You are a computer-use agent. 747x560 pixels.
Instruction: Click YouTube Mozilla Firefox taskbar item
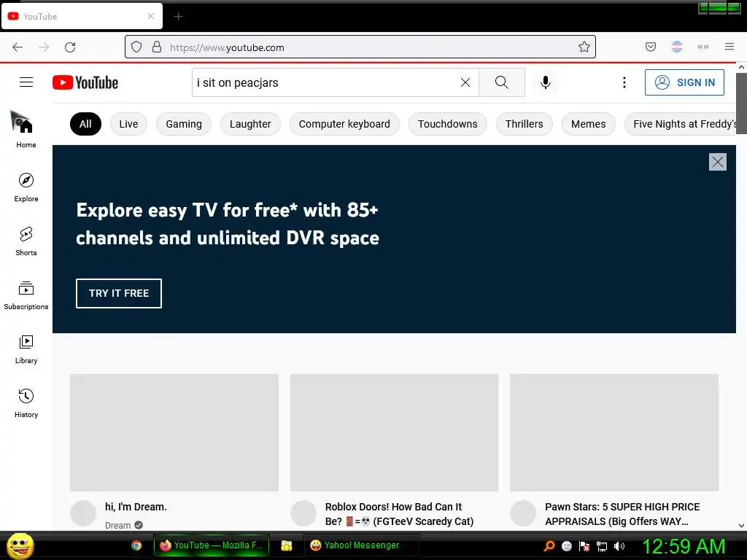(x=212, y=545)
